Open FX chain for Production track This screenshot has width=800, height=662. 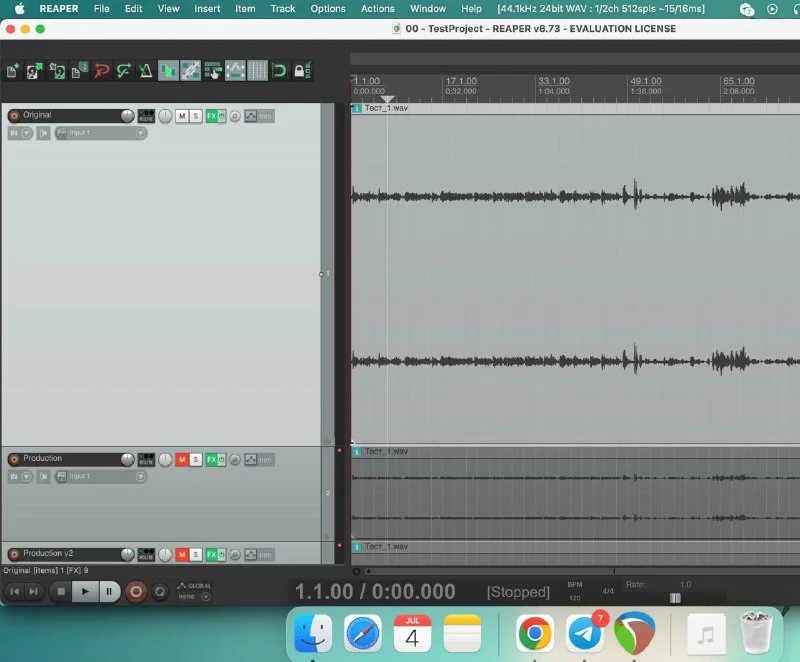click(212, 459)
